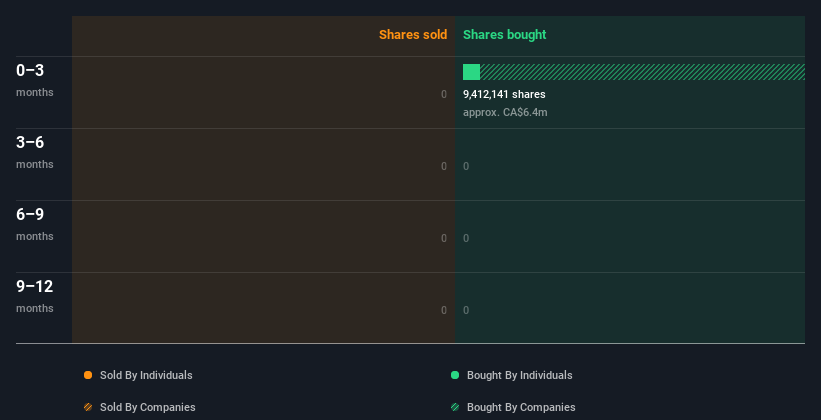821x420 pixels.
Task: Click the shares bought zero in 9–12 months row
Action: point(466,310)
